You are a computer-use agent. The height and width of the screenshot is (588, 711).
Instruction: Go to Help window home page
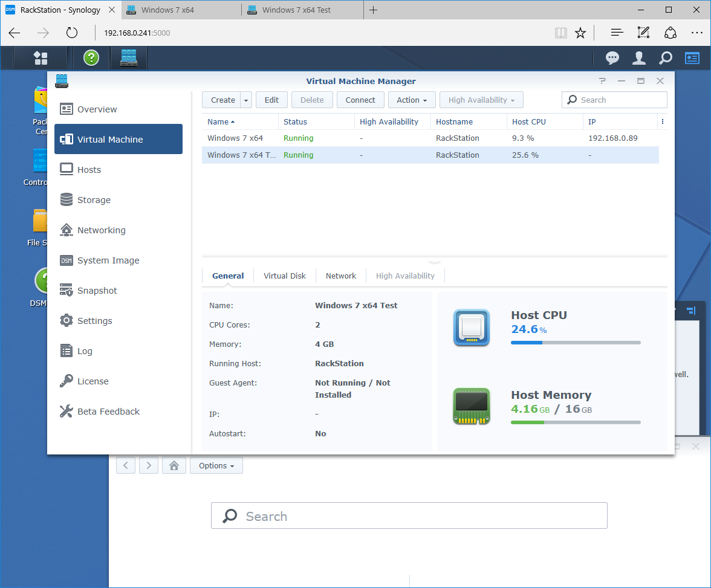pyautogui.click(x=174, y=465)
